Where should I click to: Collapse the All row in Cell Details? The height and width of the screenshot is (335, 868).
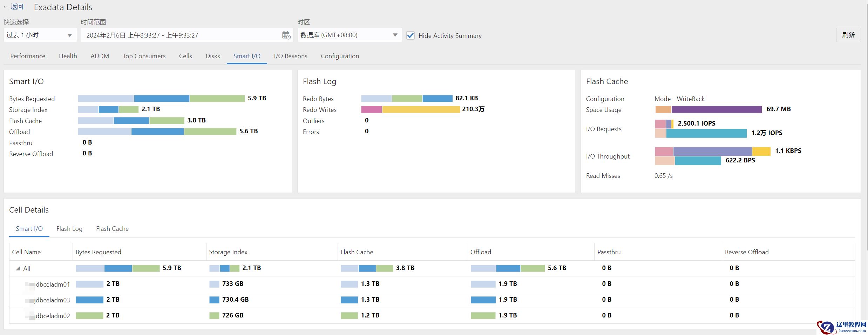coord(18,268)
